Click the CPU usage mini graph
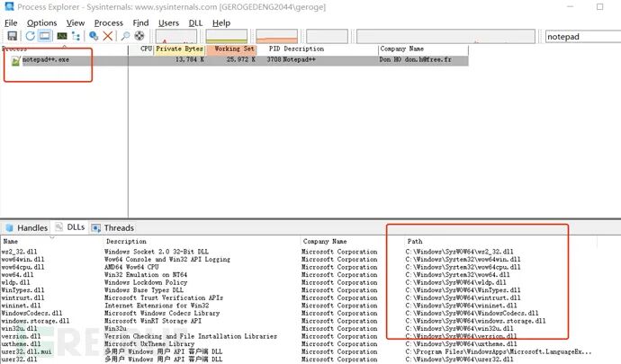The width and height of the screenshot is (621, 364). click(x=176, y=36)
